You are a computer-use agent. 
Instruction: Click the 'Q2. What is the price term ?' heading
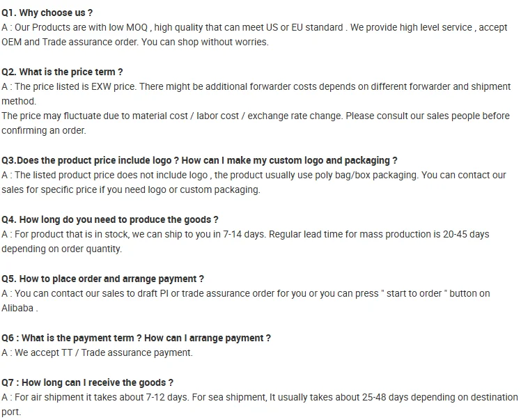(x=62, y=72)
